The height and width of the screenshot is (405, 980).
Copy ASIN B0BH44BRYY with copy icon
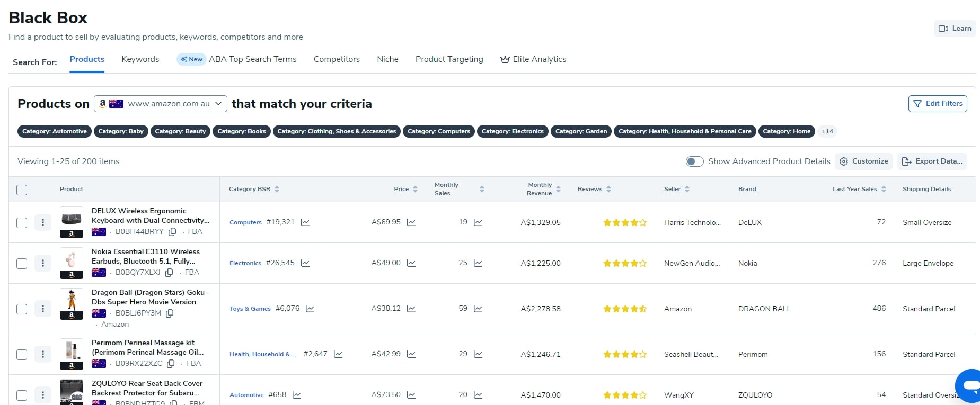[x=172, y=232]
